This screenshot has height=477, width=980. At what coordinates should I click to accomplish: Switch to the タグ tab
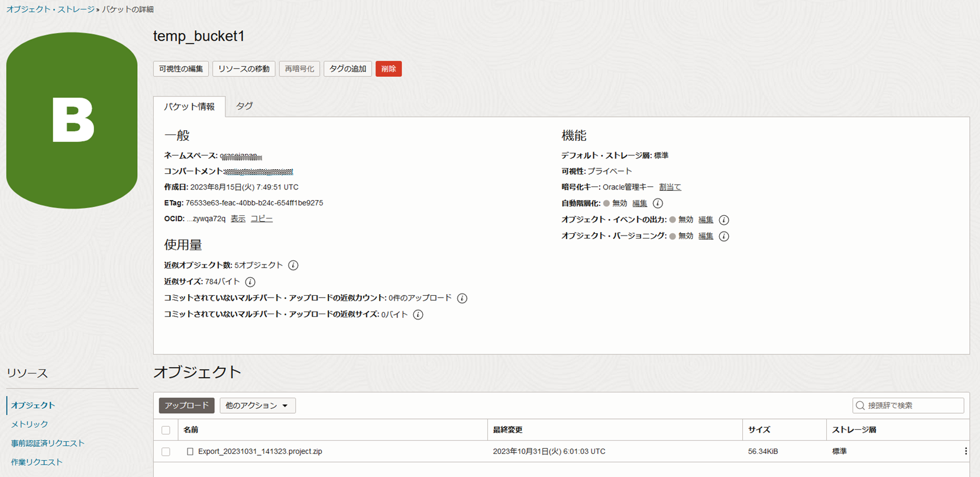(x=244, y=106)
